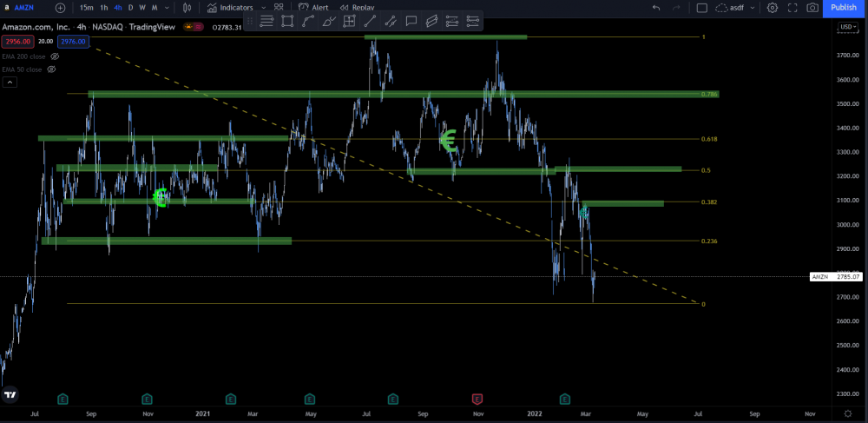Click the Alert clock icon
This screenshot has width=868, height=423.
303,8
